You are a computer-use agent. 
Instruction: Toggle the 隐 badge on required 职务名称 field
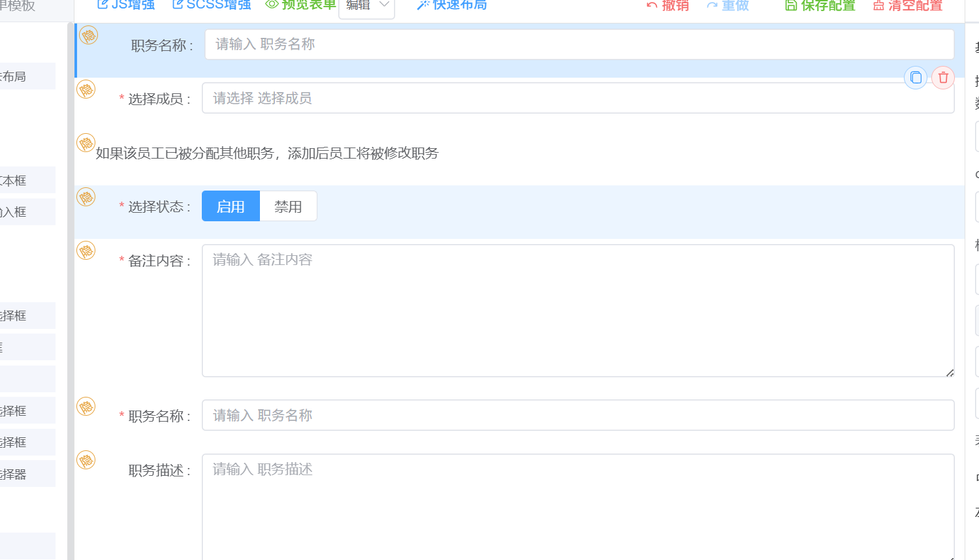pos(86,407)
